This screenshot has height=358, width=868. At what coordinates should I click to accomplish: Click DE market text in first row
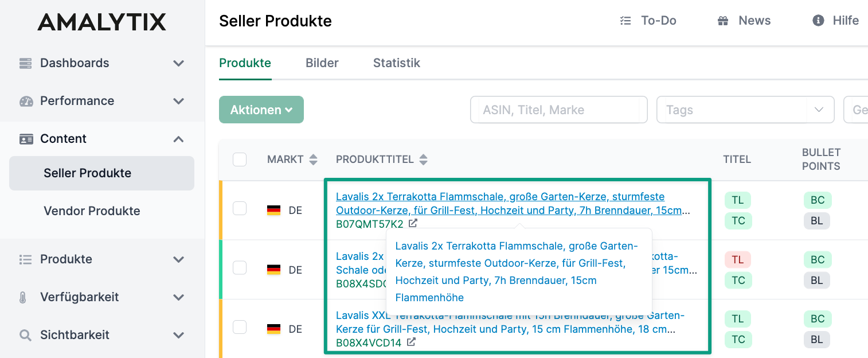tap(295, 211)
